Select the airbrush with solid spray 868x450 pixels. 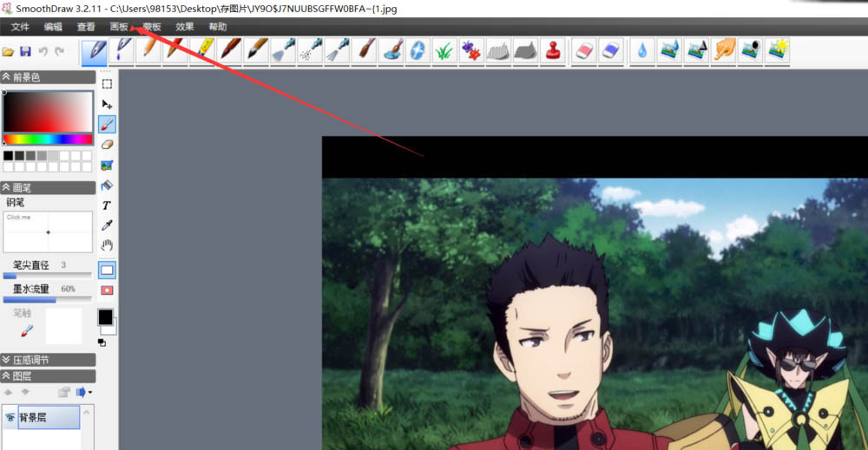284,51
